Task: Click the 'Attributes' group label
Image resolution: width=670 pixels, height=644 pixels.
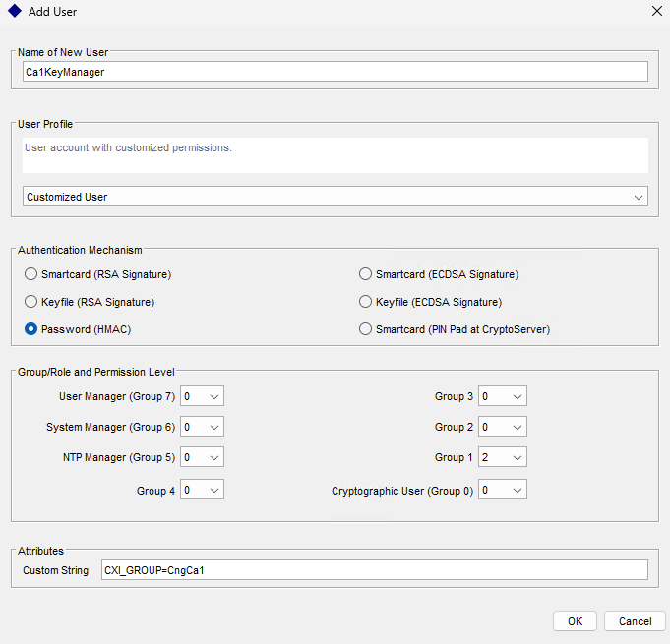Action: pyautogui.click(x=40, y=551)
